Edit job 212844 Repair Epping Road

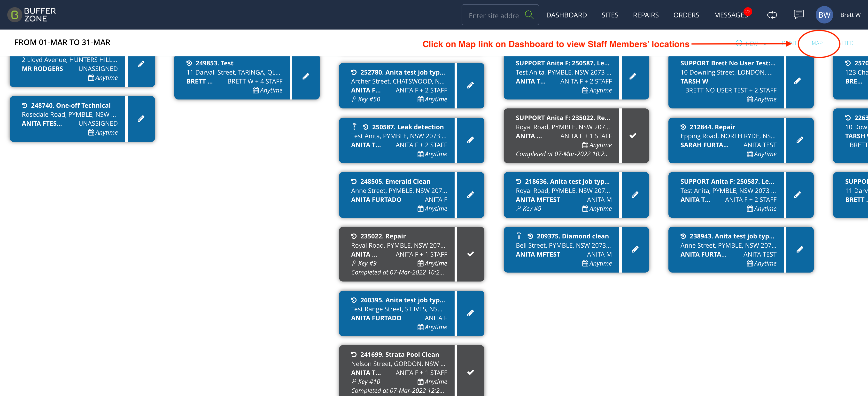[800, 140]
